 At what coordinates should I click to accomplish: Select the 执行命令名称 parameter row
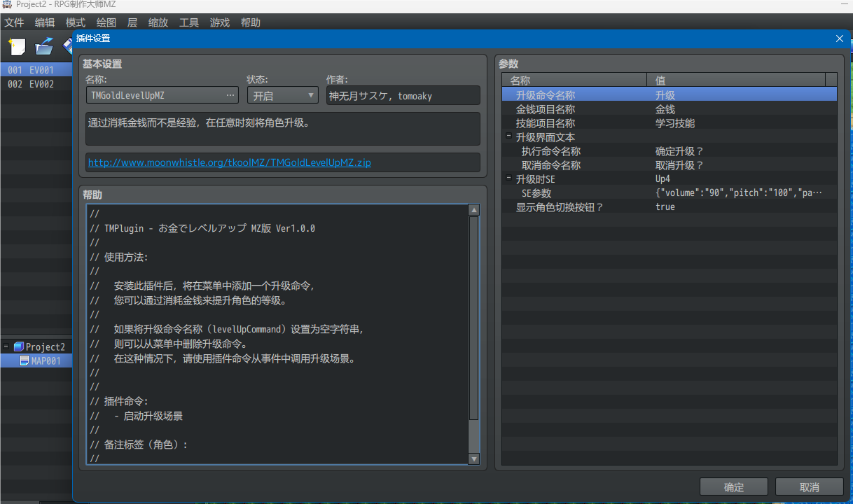pos(670,151)
